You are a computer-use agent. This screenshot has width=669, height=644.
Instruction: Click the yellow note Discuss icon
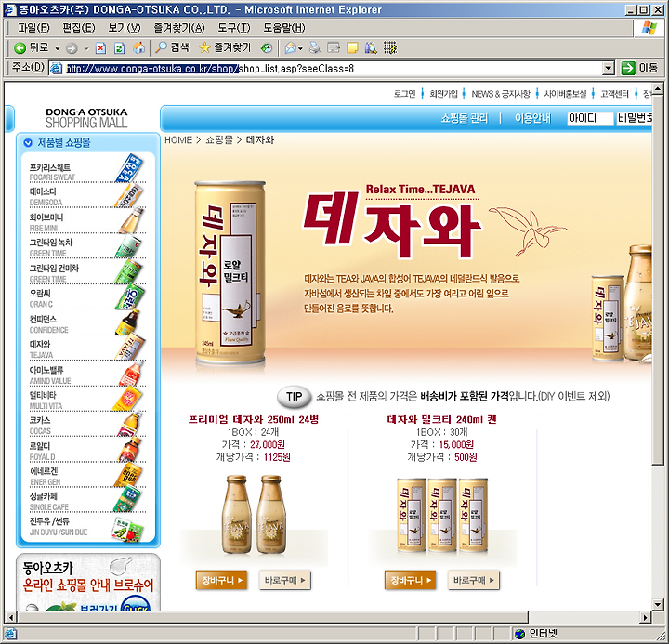pos(352,47)
